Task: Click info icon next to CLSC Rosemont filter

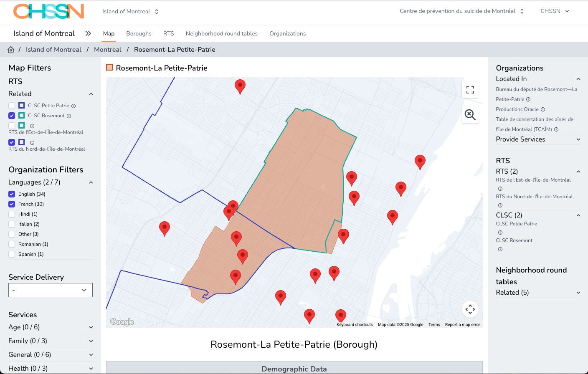Action: (69, 116)
